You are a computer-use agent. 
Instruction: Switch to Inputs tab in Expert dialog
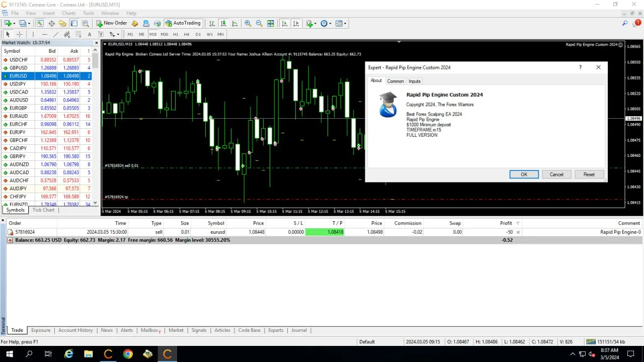tap(415, 81)
